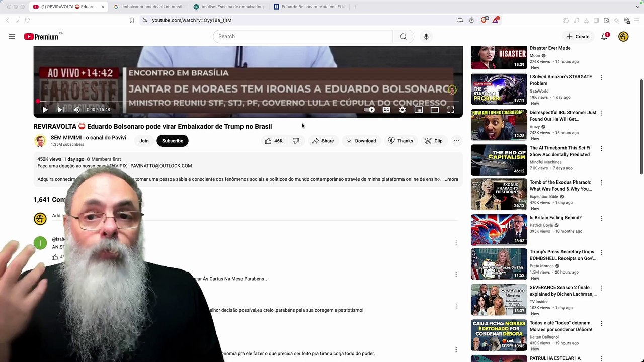Switch to 'Eduardo Bolsonaro tenta nos EUA' tab
Screen dimensions: 644x362
point(309,7)
